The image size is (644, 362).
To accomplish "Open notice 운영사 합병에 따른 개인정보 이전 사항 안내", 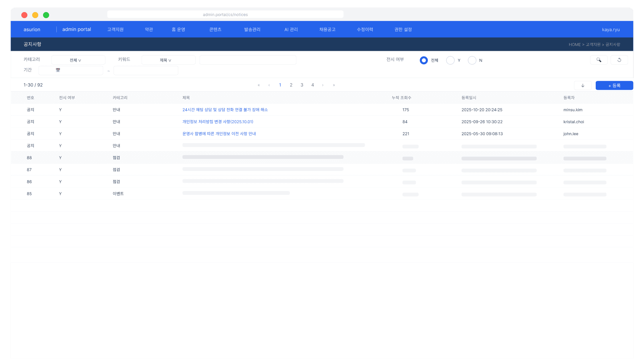I will tap(219, 134).
